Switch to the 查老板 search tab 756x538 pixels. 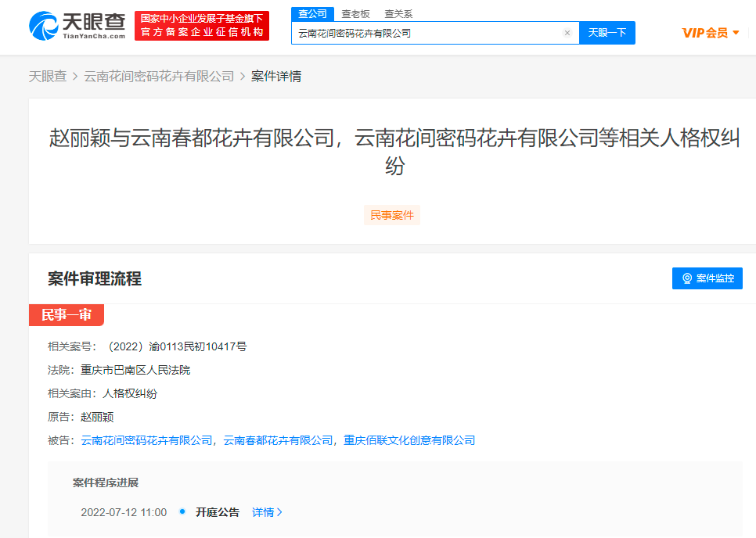click(x=355, y=14)
